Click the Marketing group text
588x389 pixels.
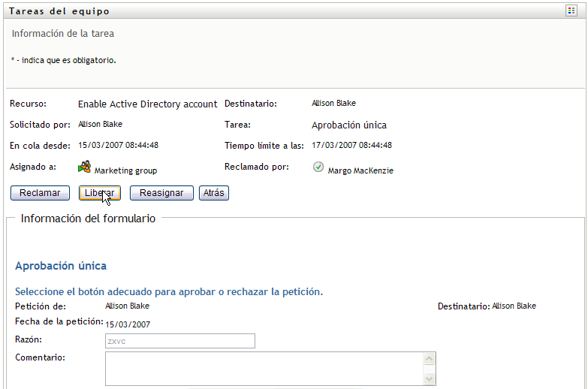pyautogui.click(x=125, y=170)
